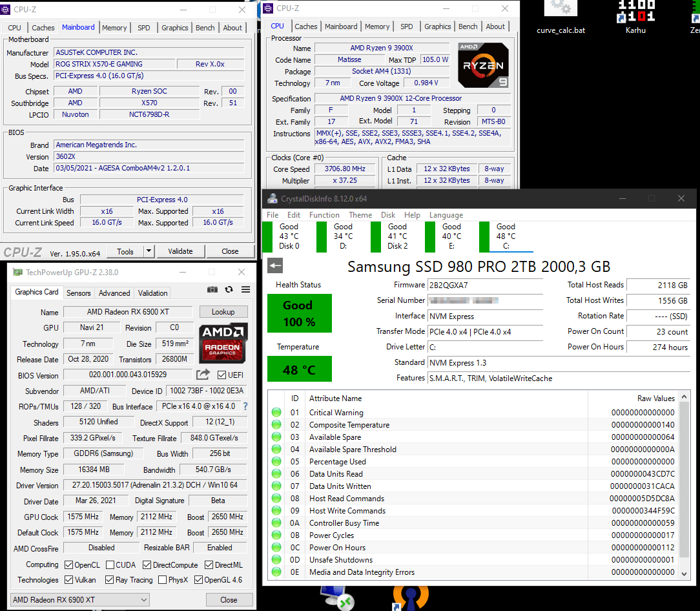Viewport: 700px width, 611px height.
Task: Open the Function menu in CrystalDiskInfo
Action: click(x=324, y=215)
